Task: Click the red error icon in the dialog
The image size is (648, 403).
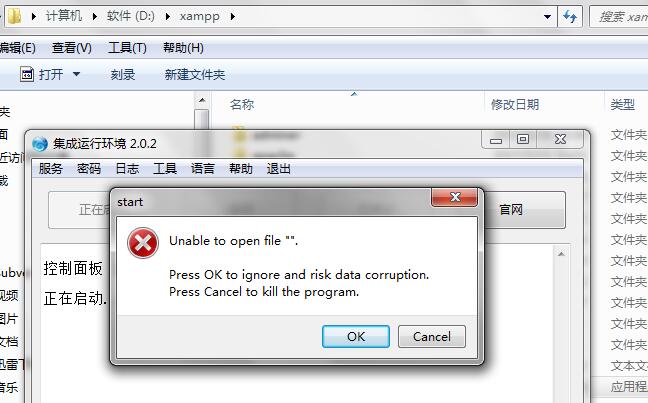Action: (143, 243)
